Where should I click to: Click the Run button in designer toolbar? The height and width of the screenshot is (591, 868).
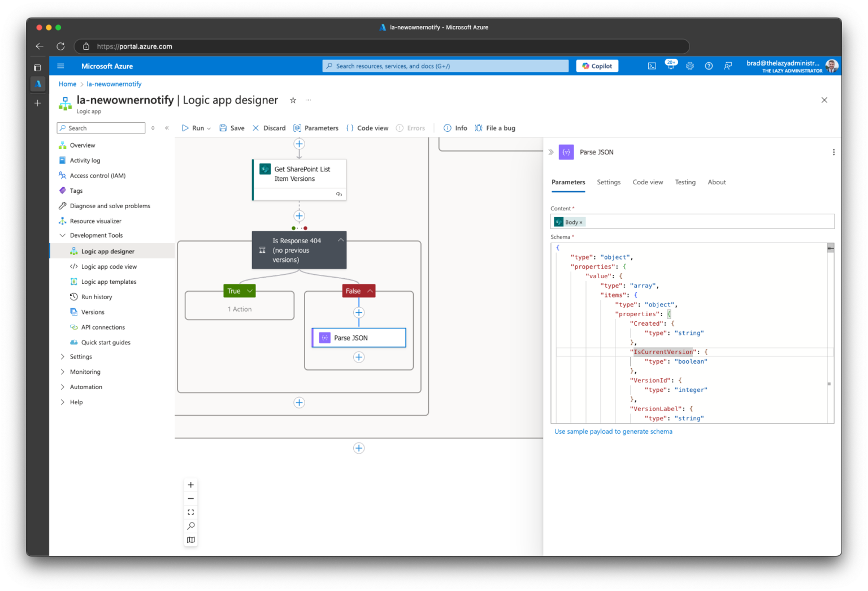point(193,128)
